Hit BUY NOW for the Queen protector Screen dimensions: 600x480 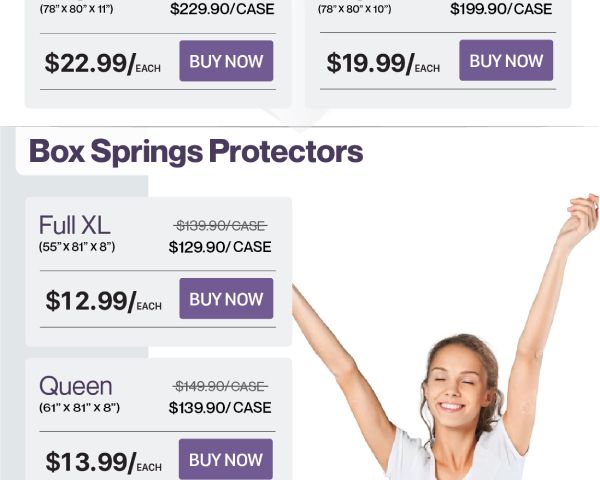point(226,459)
